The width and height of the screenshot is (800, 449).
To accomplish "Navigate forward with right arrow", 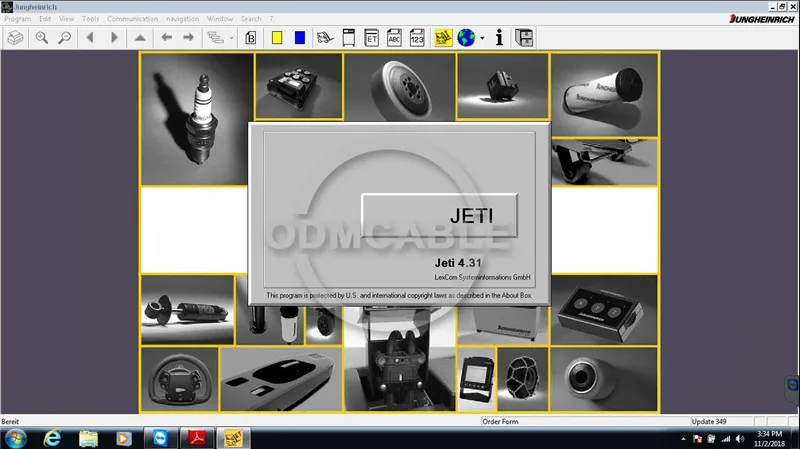I will pyautogui.click(x=188, y=38).
